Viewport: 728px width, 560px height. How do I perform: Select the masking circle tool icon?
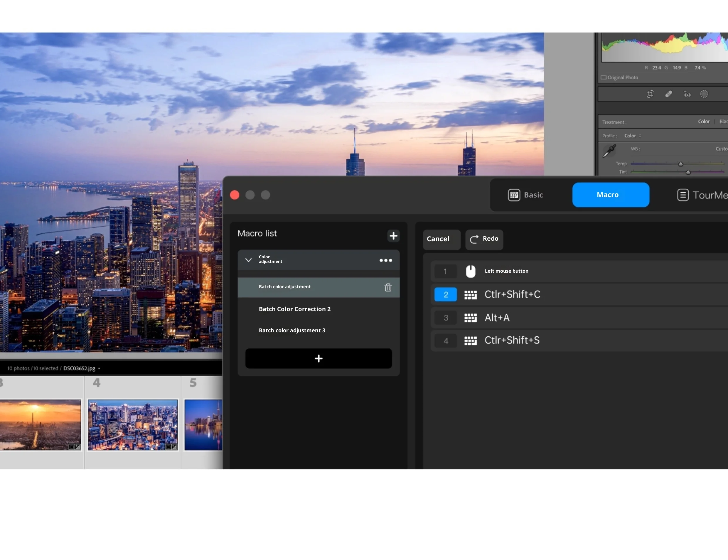tap(704, 94)
